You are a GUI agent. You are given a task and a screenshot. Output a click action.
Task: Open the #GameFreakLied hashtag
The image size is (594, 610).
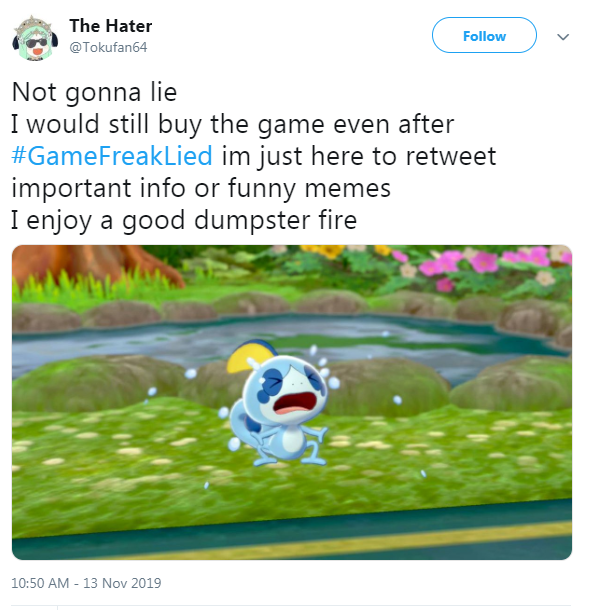point(112,156)
